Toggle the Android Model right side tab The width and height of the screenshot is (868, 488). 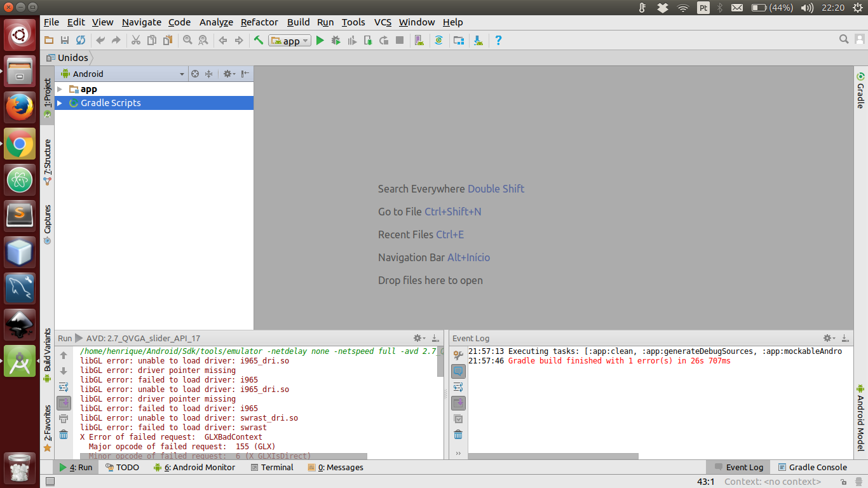click(860, 417)
